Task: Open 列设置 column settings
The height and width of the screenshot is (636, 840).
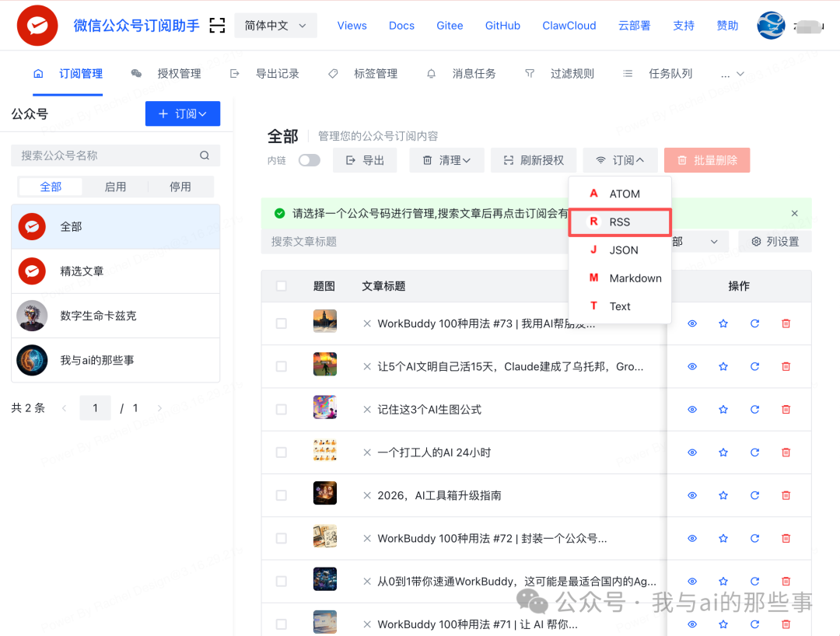Action: pyautogui.click(x=775, y=242)
